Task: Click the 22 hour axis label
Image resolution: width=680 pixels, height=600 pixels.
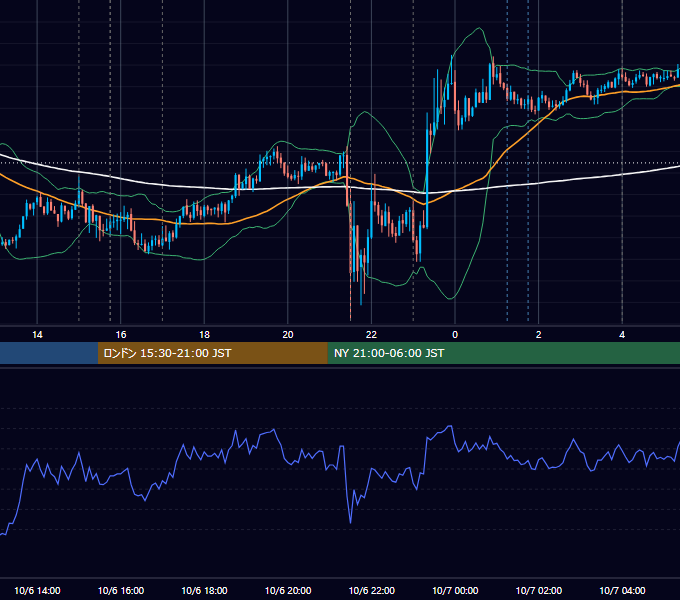Action: 371,335
